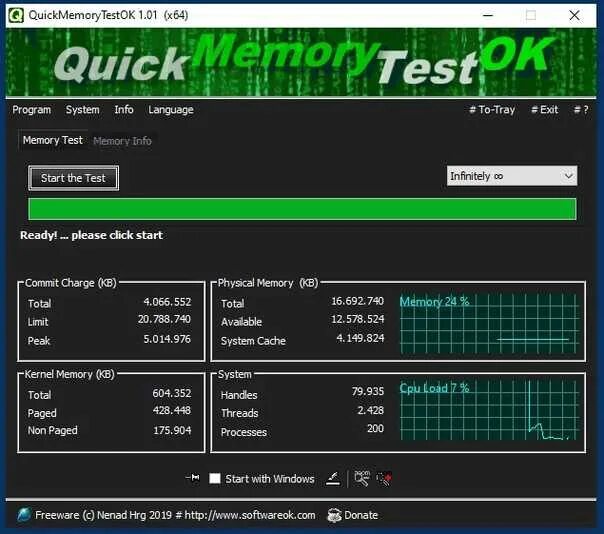Click the Commit Charge Limit value 20.788.740
The width and height of the screenshot is (604, 534).
[x=164, y=319]
